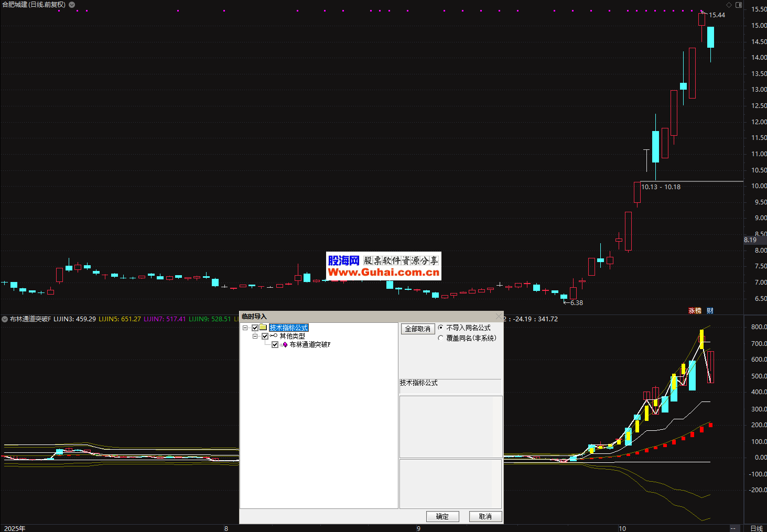Click the magenta formula icon beside 布林通道突破F
Screen dimensions: 767x532
285,345
